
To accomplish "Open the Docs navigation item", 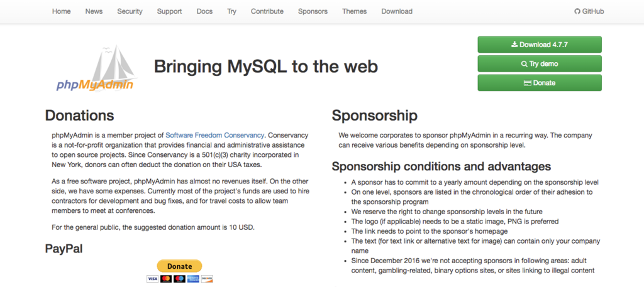I will 204,11.
